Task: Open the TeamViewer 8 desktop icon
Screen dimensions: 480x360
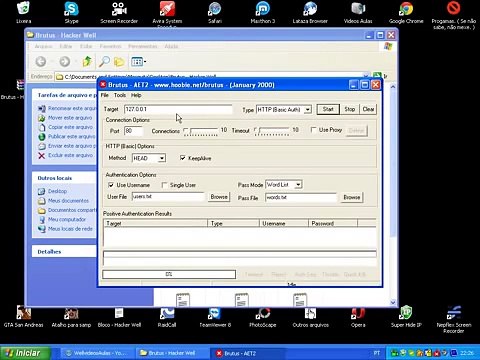Action: click(215, 317)
